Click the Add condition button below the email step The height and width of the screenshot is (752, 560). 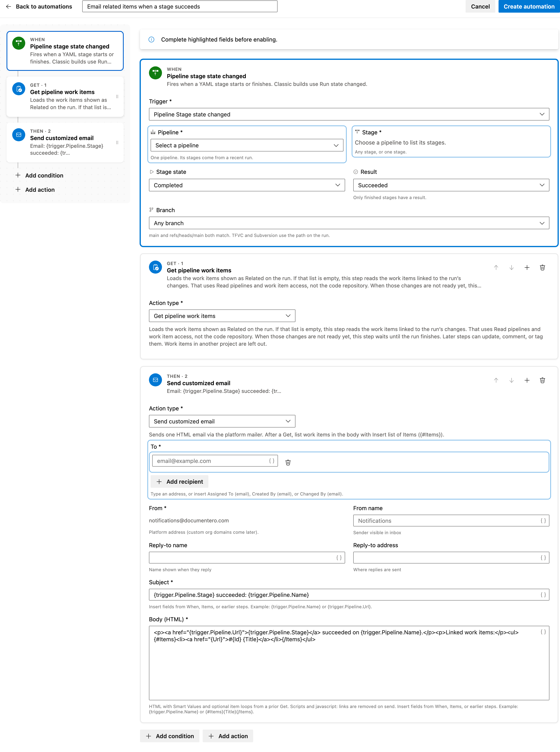(170, 736)
